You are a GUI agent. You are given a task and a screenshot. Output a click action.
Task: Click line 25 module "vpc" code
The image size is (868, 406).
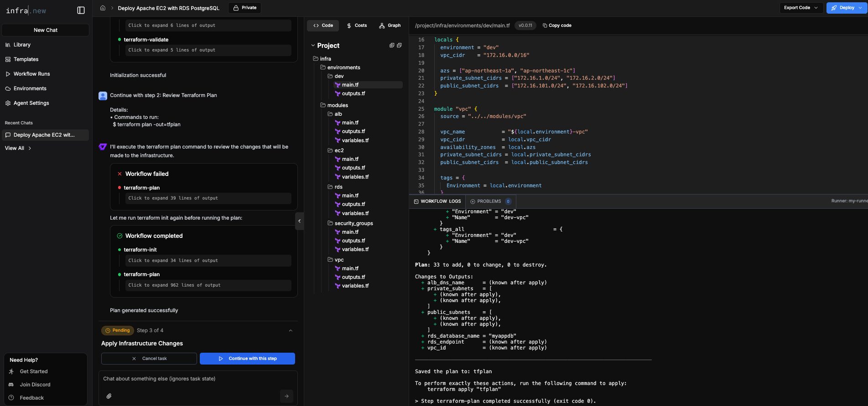point(456,109)
